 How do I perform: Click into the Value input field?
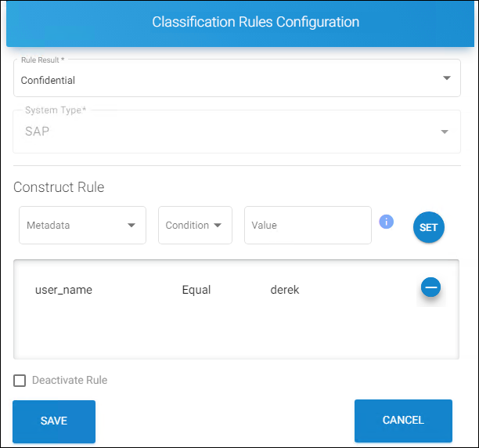(x=307, y=226)
